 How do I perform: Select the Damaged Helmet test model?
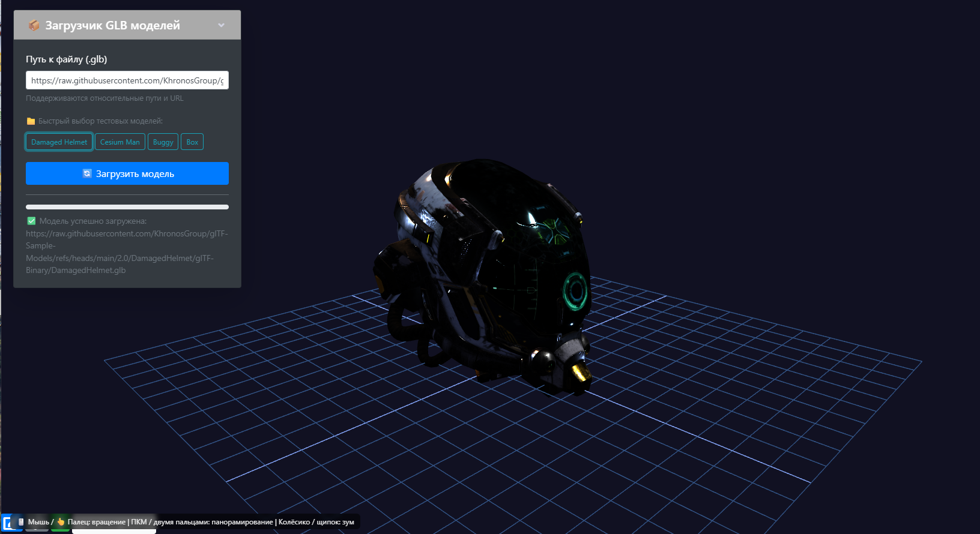(59, 142)
